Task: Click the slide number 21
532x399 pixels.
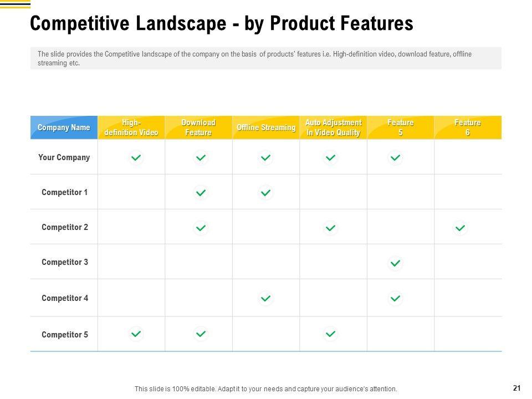Action: coord(517,388)
